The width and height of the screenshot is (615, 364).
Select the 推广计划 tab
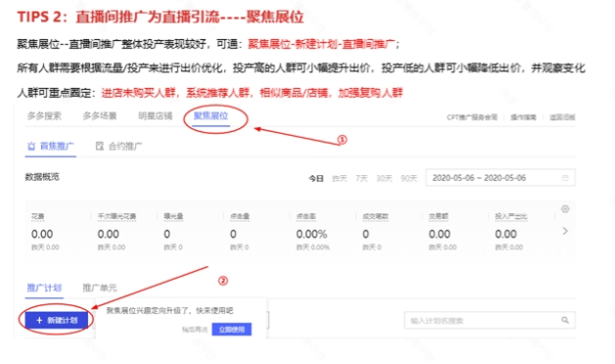tap(44, 288)
